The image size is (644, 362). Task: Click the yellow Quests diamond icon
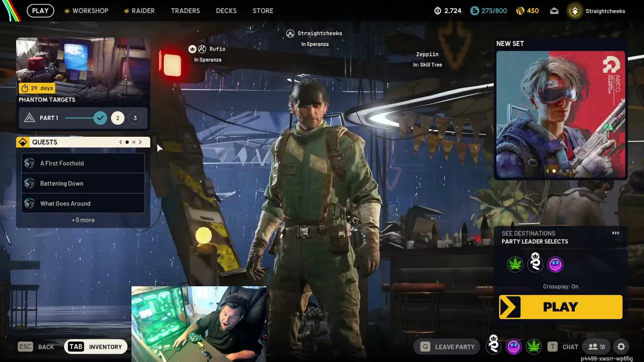point(23,142)
